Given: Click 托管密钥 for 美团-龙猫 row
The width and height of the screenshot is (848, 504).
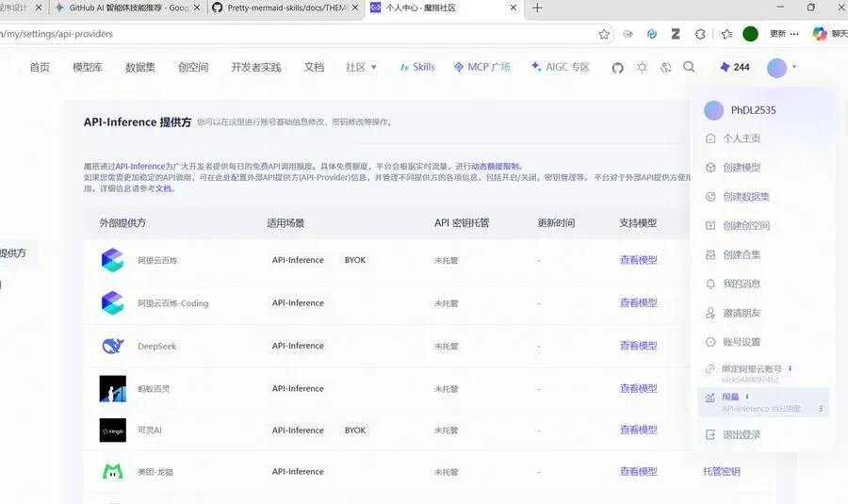Looking at the screenshot, I should [722, 472].
